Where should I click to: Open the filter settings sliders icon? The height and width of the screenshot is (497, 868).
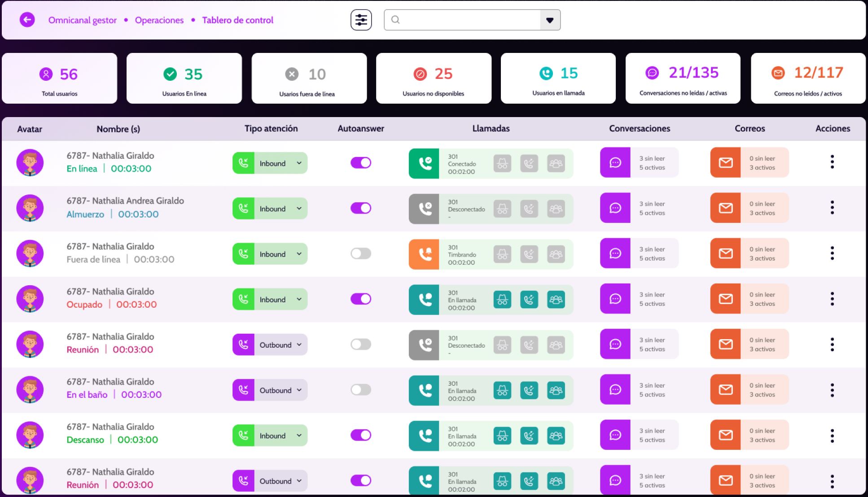361,20
